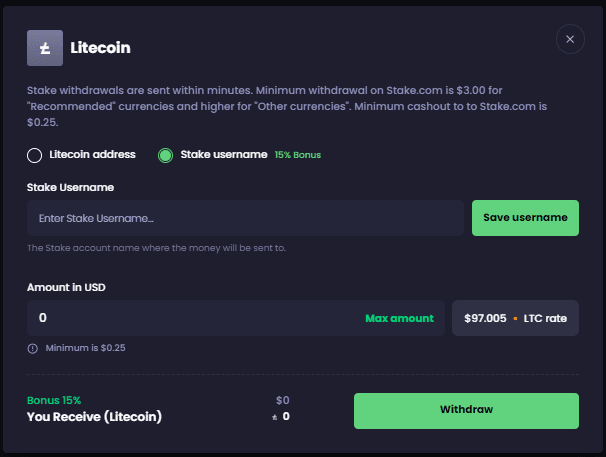This screenshot has width=606, height=457.
Task: Click the green 15% Bonus badge
Action: click(x=298, y=155)
